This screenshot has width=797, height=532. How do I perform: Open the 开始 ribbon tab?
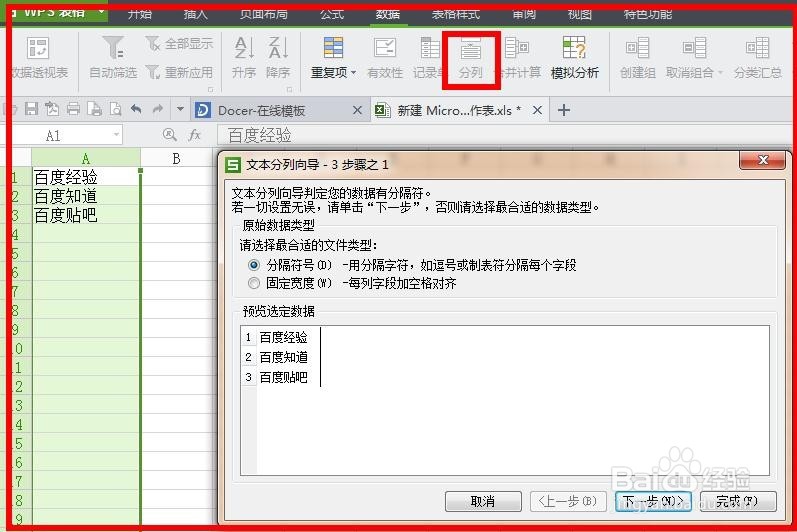coord(140,14)
